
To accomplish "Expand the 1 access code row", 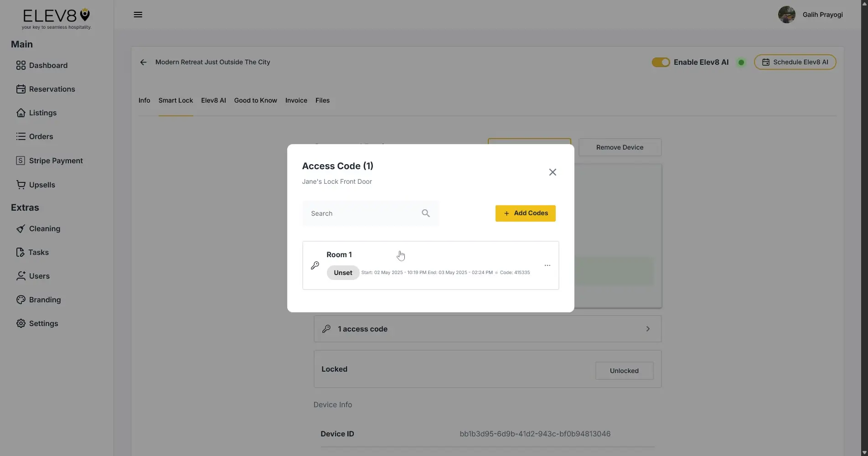I will 486,329.
